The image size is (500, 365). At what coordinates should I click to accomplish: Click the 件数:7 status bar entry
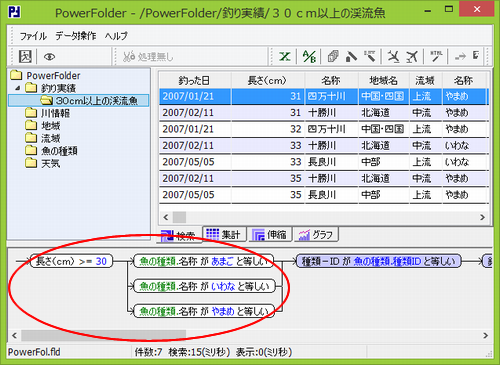[x=148, y=352]
